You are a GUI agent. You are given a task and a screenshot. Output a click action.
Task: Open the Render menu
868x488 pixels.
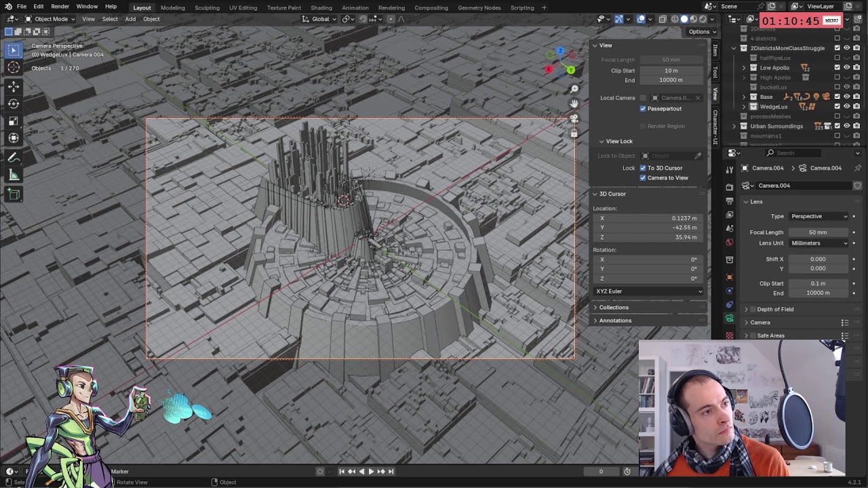tap(60, 7)
